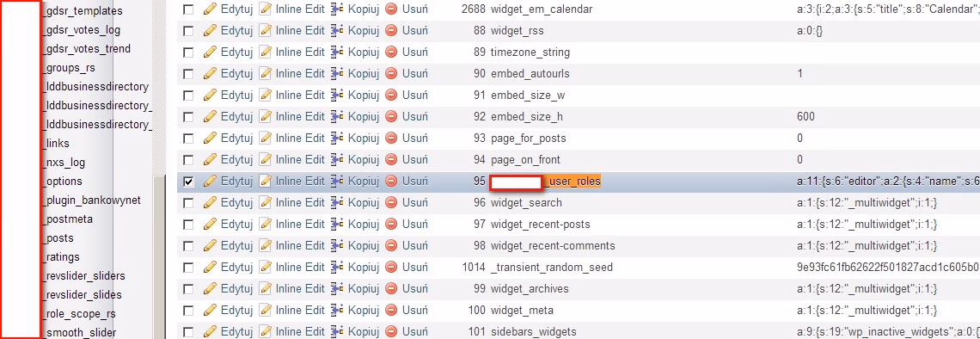Click the Inline Edit link for widget_recent-comments

pyautogui.click(x=301, y=245)
